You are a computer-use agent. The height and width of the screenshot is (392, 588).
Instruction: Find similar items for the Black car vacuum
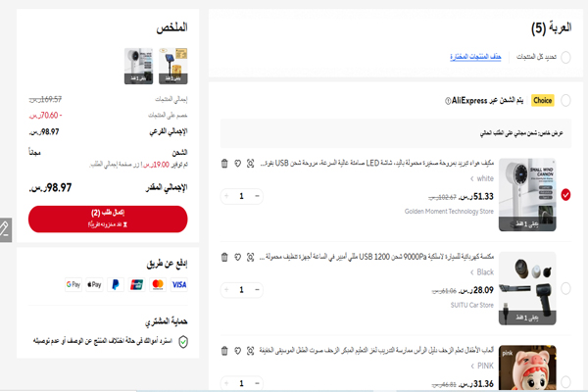tap(250, 257)
